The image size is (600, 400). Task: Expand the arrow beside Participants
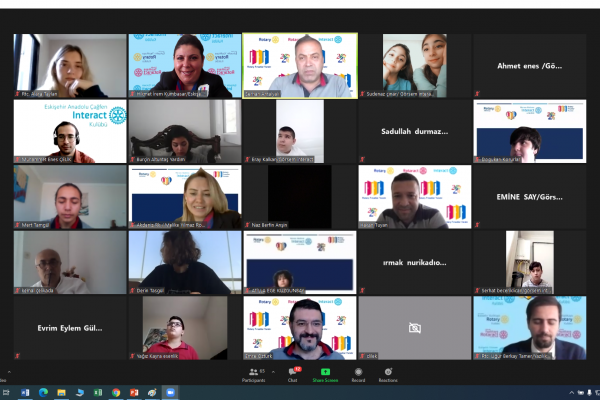tap(273, 372)
